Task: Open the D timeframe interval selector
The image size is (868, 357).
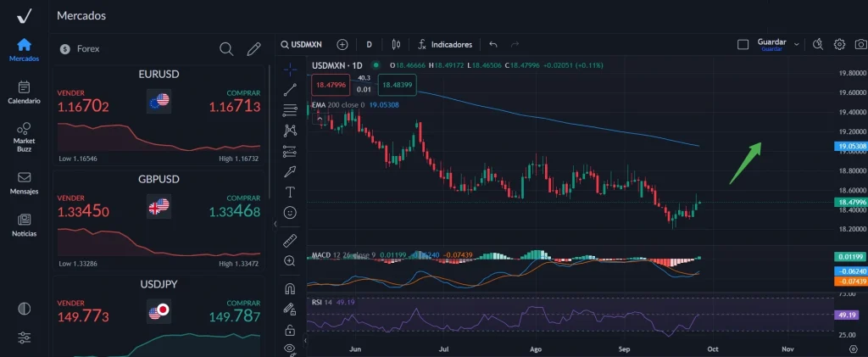Action: point(369,44)
